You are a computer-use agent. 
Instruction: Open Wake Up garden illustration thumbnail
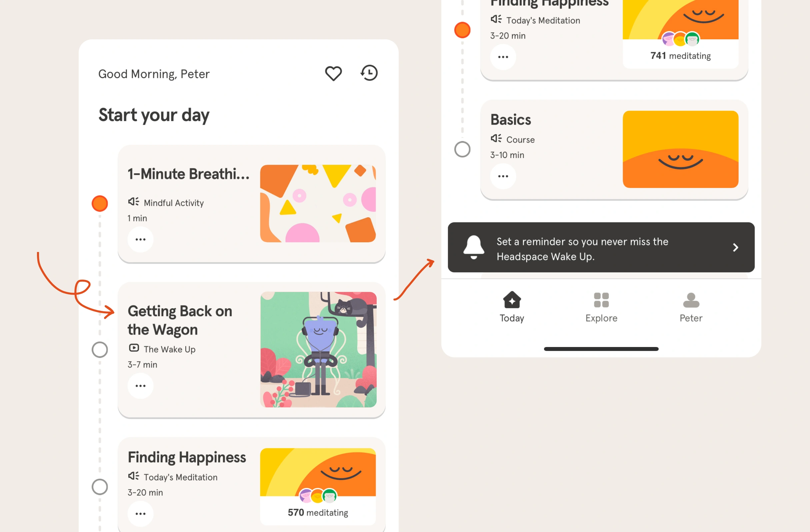[318, 350]
